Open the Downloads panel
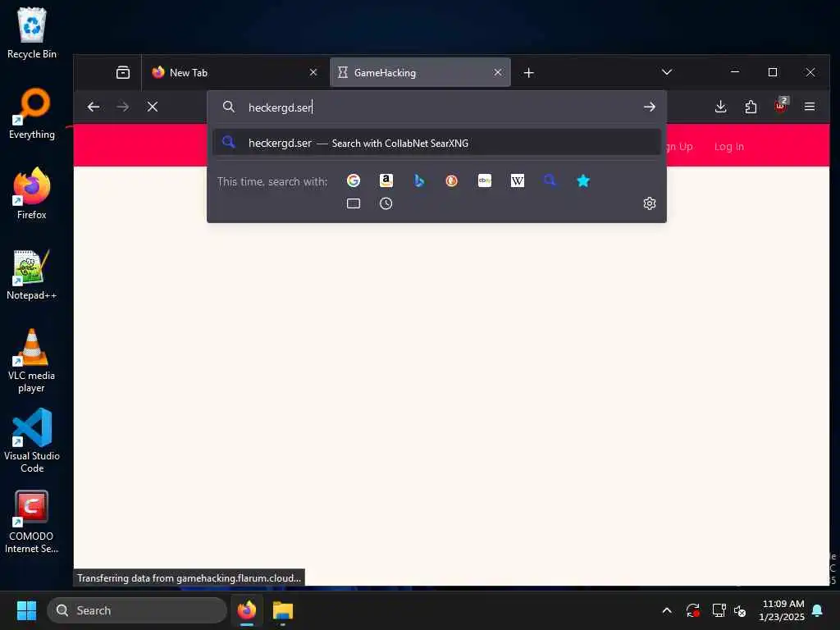840x630 pixels. click(720, 107)
